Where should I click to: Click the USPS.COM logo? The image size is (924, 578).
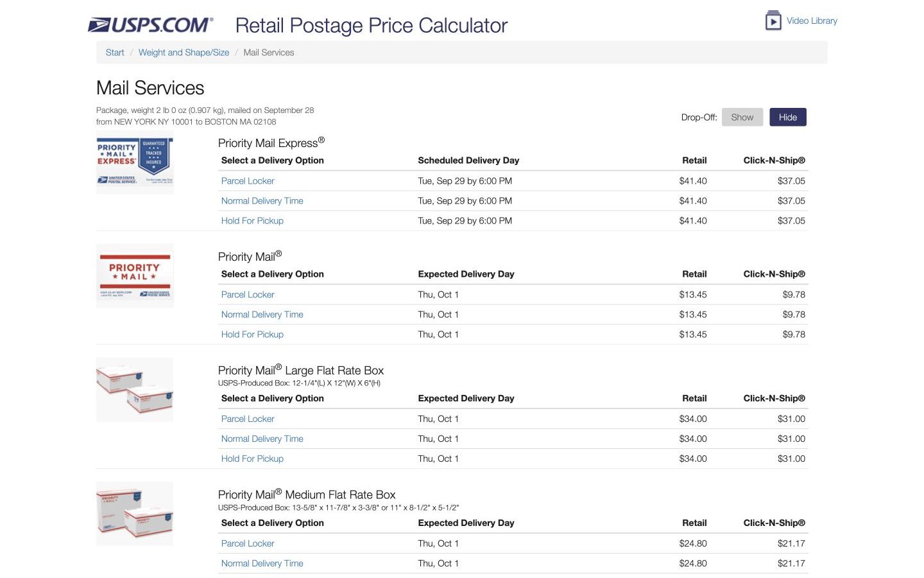tap(150, 25)
